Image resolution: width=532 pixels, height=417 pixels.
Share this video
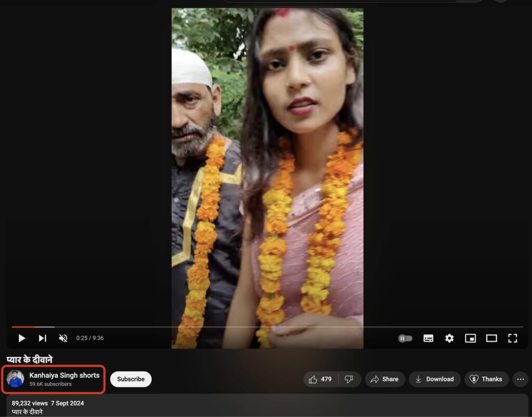[x=385, y=379]
